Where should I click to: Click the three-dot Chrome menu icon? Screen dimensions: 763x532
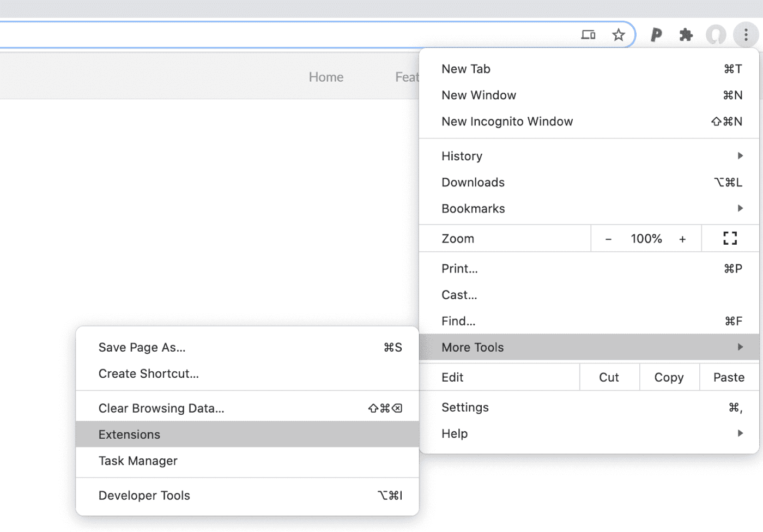746,35
